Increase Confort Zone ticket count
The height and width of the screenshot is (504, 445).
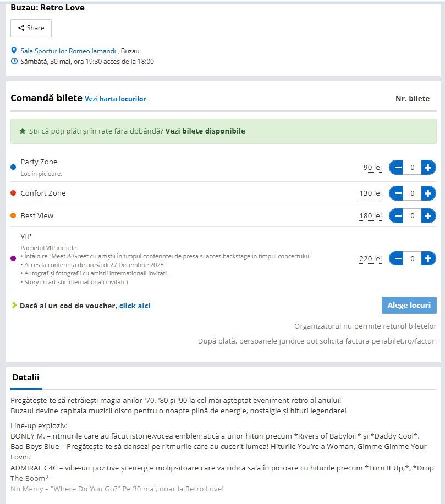click(x=428, y=193)
